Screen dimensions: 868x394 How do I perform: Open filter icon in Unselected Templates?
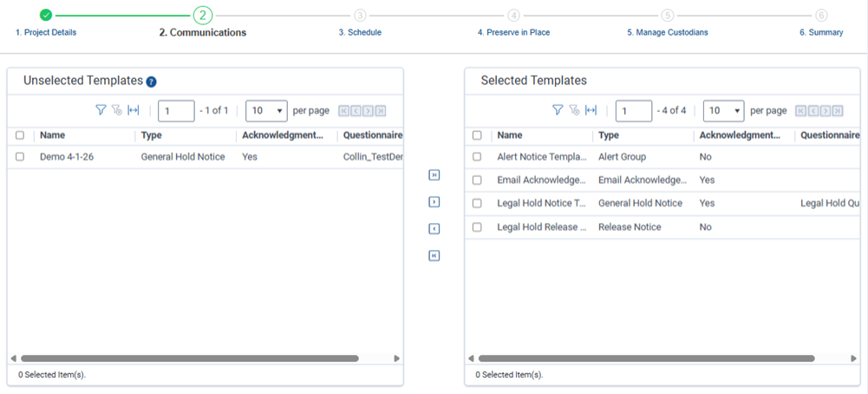pos(101,110)
